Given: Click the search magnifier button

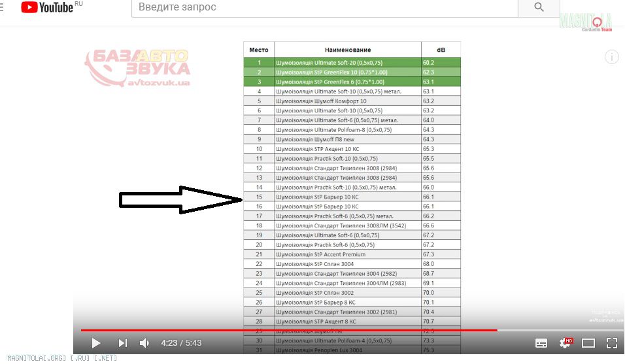Looking at the screenshot, I should [x=539, y=7].
